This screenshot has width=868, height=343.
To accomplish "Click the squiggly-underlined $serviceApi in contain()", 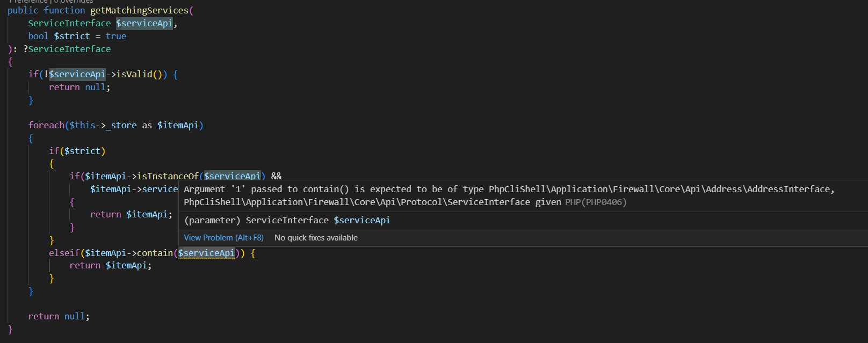I will 206,253.
